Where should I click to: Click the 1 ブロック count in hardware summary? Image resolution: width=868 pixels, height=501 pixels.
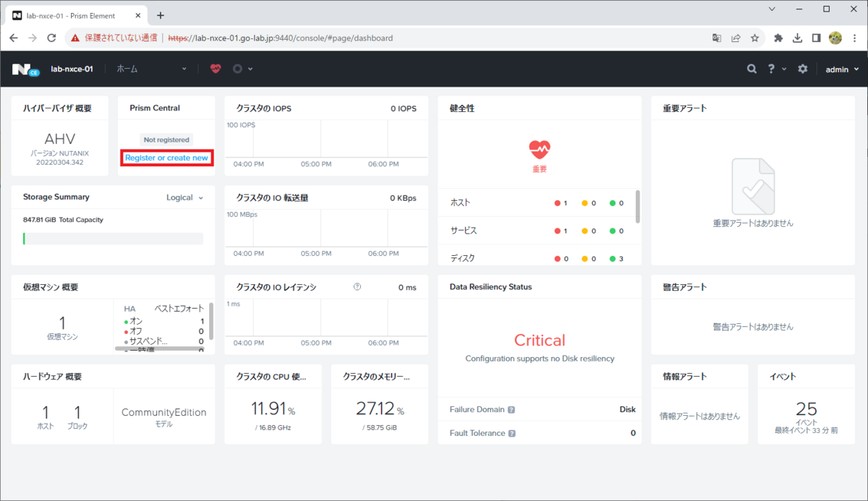(x=77, y=412)
